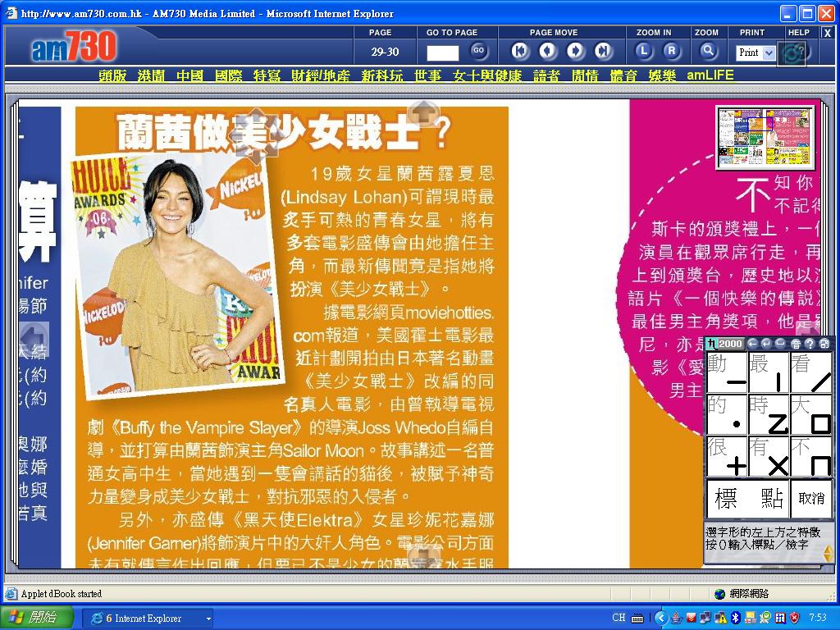Open the Print dropdown
840x630 pixels.
point(756,52)
